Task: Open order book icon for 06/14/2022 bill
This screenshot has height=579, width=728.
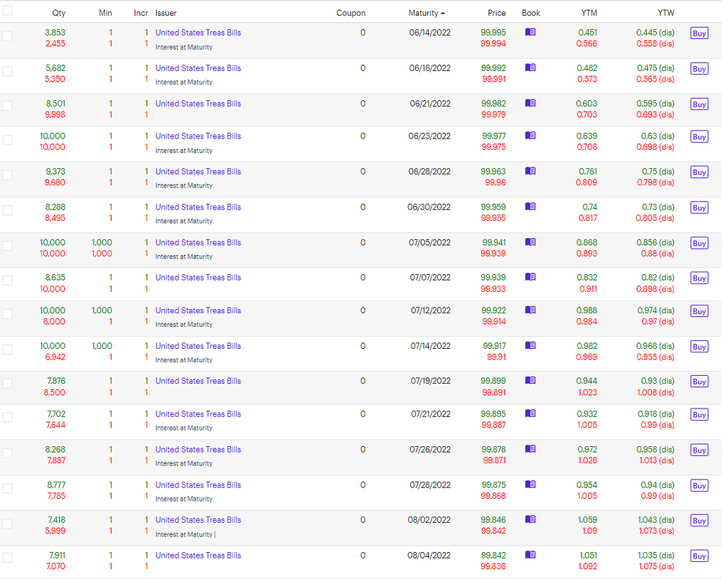Action: [530, 32]
